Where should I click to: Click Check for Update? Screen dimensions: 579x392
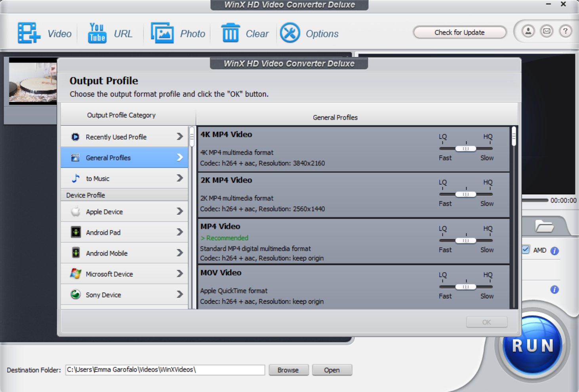point(459,32)
